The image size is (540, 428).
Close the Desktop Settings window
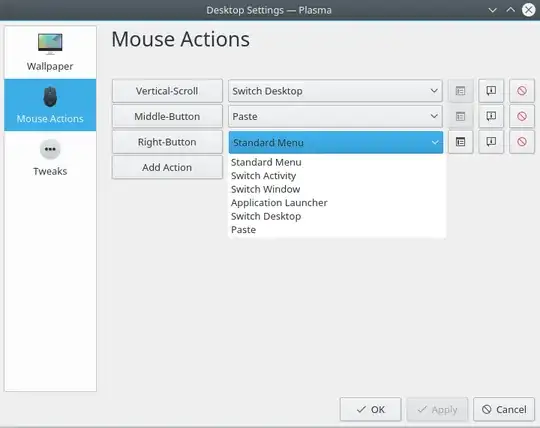pyautogui.click(x=529, y=10)
